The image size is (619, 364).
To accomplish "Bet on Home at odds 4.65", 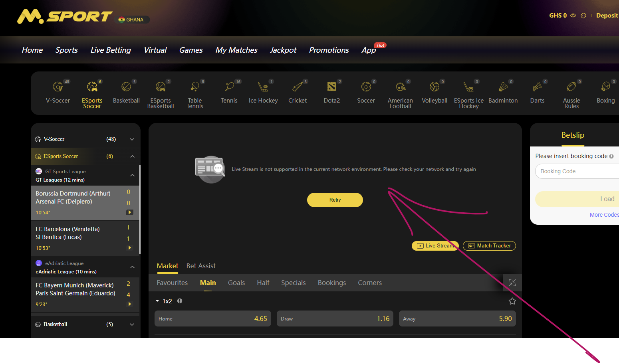I will point(213,318).
